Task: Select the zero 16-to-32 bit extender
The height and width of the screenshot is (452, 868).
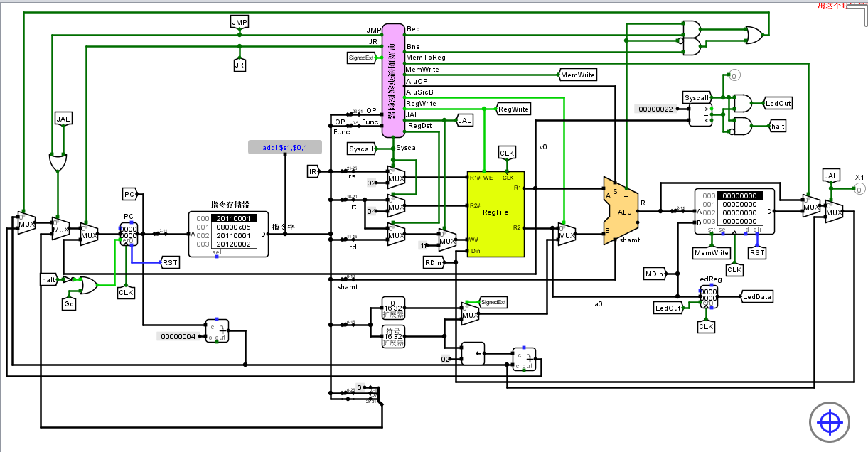Action: [x=393, y=308]
